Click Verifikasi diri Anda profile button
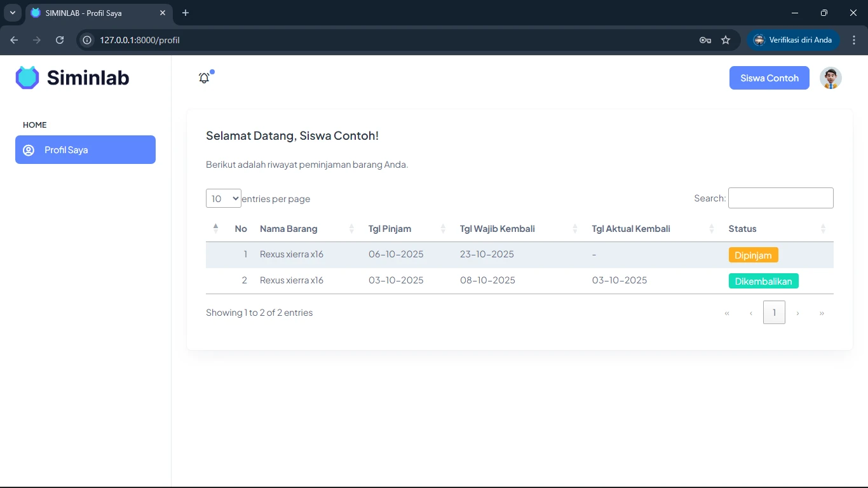 [x=793, y=40]
